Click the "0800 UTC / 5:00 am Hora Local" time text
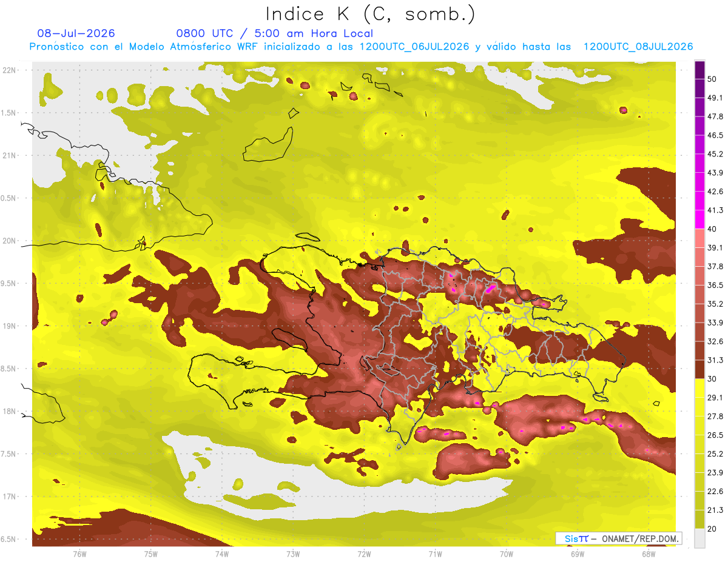This screenshot has width=728, height=562. coord(274,33)
